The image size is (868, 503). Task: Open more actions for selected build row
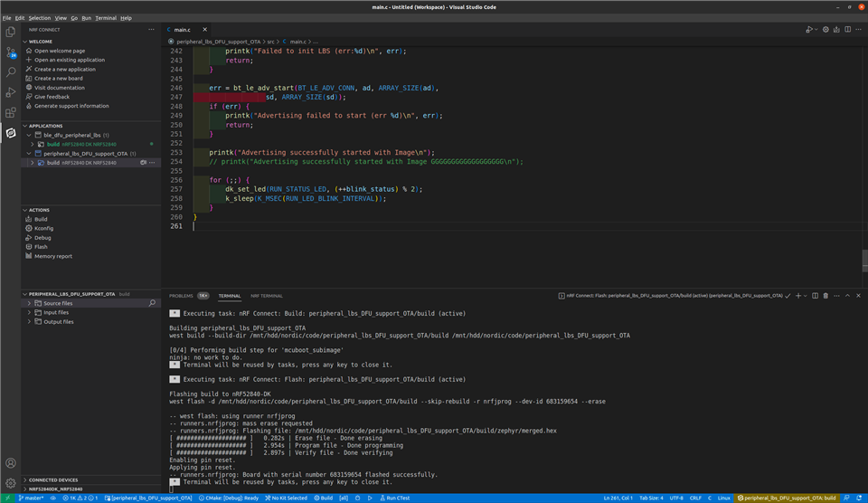pos(152,163)
